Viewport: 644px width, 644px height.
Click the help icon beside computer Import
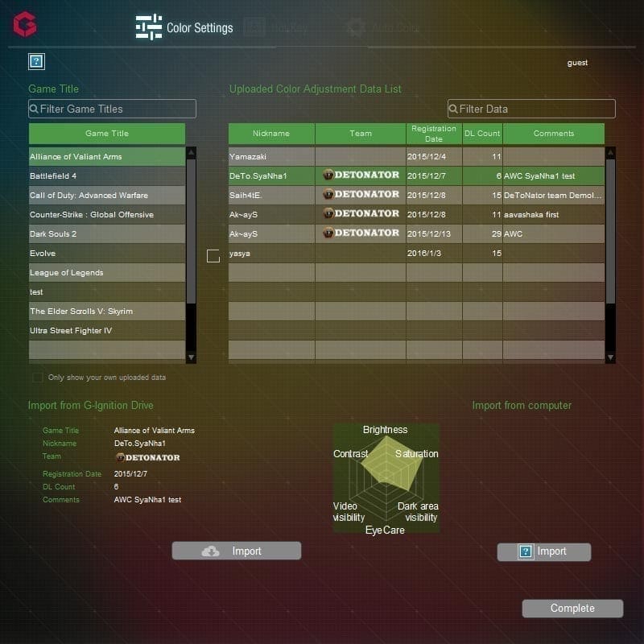(526, 551)
